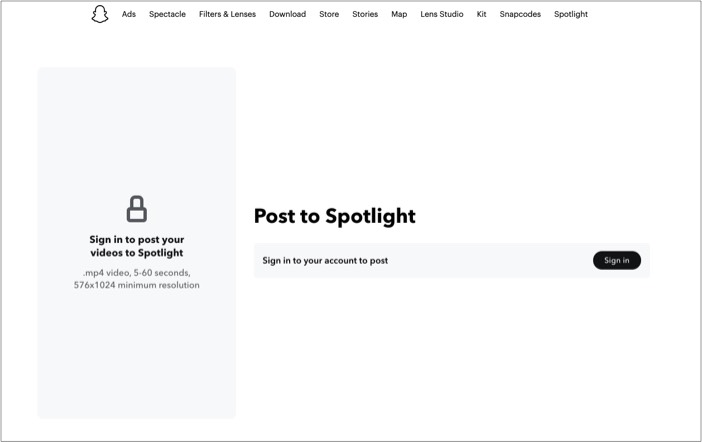This screenshot has width=702, height=442.
Task: Open Filters & Lenses in navigation
Action: pyautogui.click(x=227, y=14)
